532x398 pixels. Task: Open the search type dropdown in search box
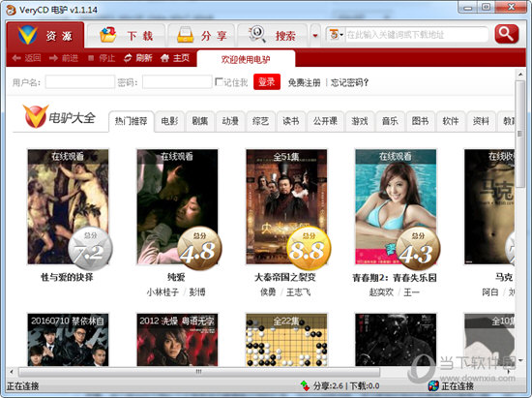(336, 34)
